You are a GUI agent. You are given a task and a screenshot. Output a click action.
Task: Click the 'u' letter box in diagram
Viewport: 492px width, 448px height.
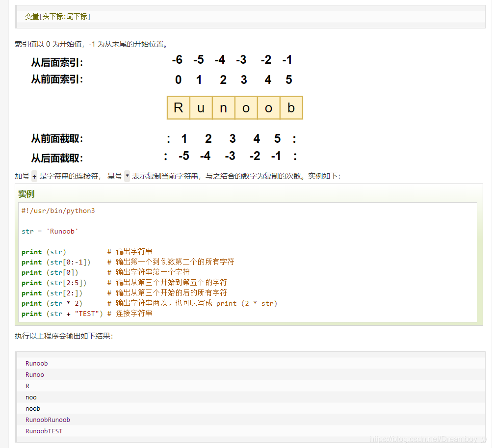201,107
